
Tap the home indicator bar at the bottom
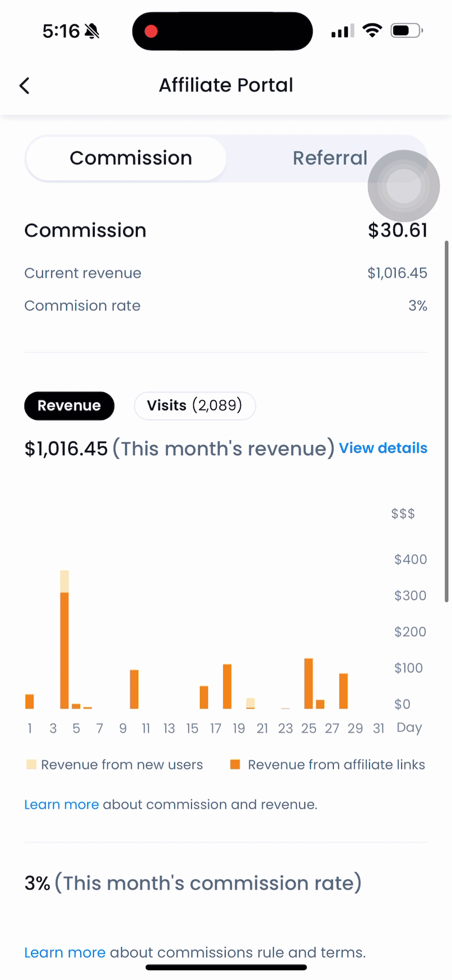[226, 968]
